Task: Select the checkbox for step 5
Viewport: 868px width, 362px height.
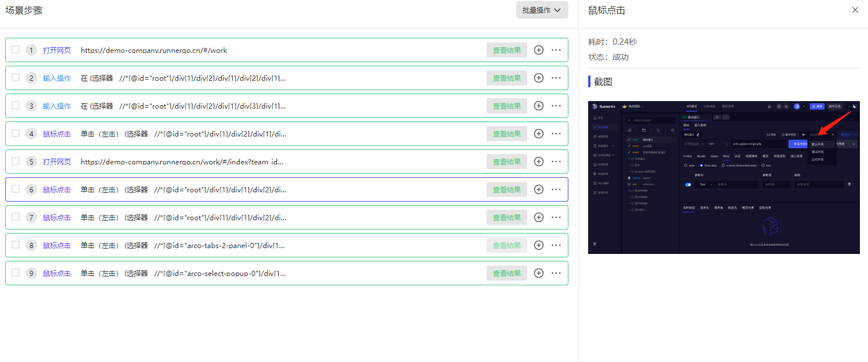Action: [16, 161]
